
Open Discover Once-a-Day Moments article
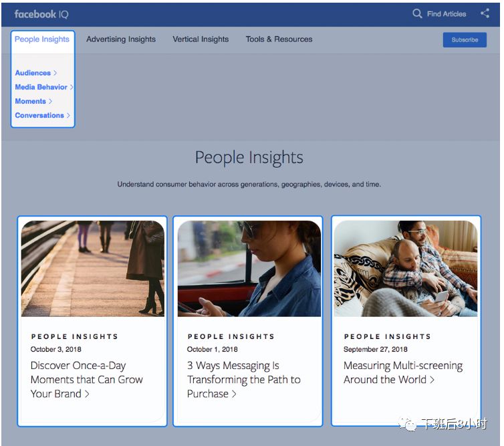click(86, 380)
